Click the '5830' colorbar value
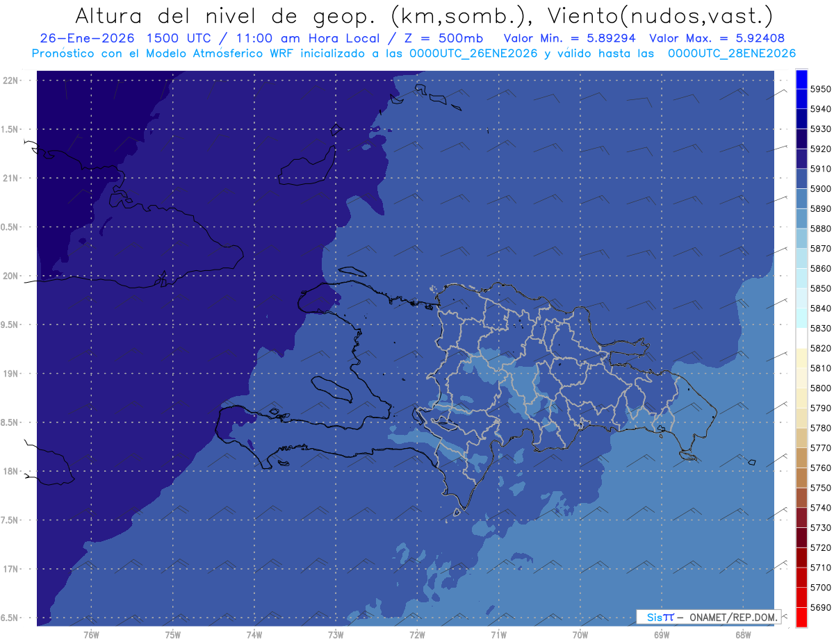The height and width of the screenshot is (644, 834). pyautogui.click(x=821, y=328)
